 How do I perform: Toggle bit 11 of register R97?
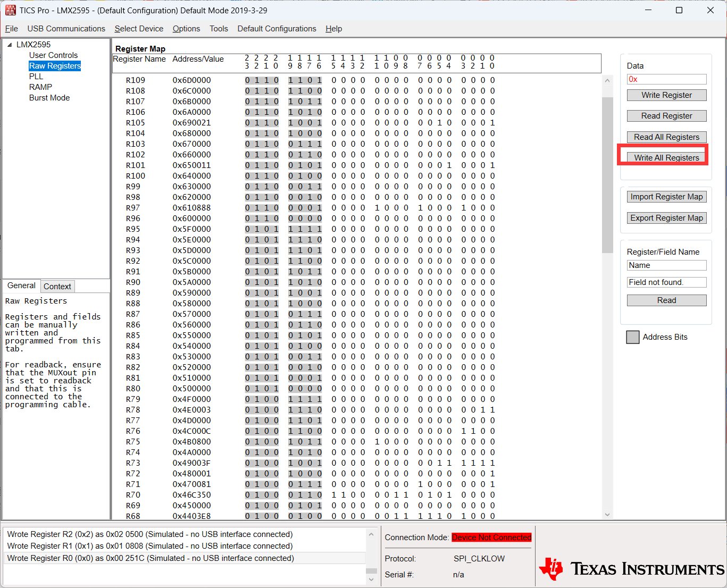tap(377, 208)
